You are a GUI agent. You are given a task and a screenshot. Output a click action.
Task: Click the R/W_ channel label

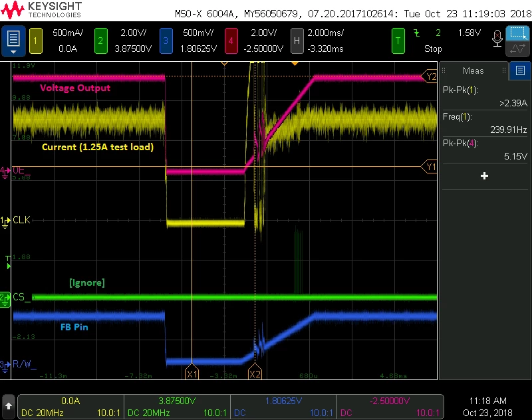pos(24,365)
